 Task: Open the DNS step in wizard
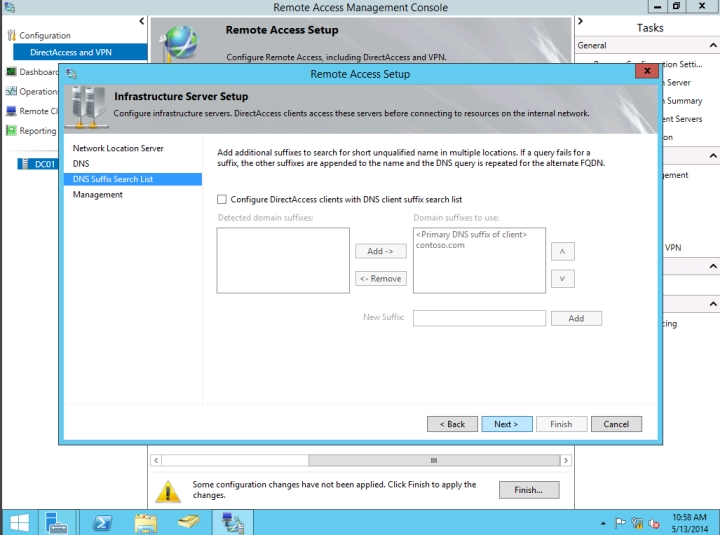tap(81, 164)
